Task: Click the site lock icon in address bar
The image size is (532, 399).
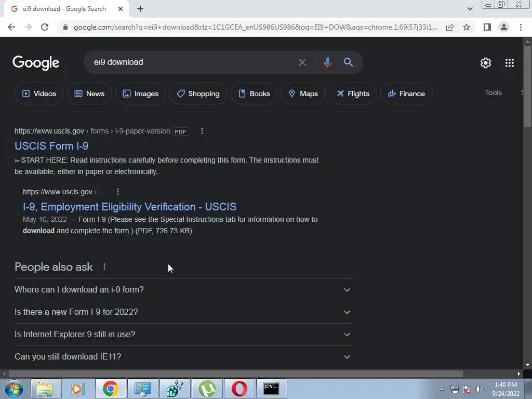Action: 65,27
